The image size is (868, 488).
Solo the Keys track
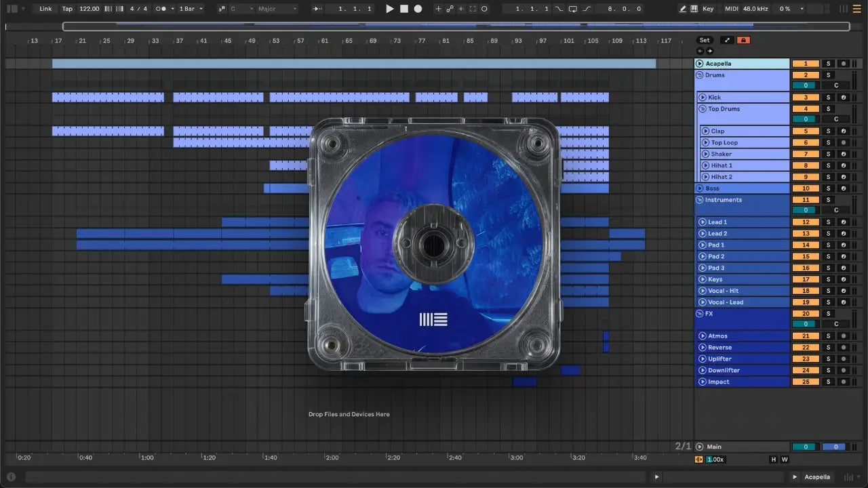click(x=828, y=279)
